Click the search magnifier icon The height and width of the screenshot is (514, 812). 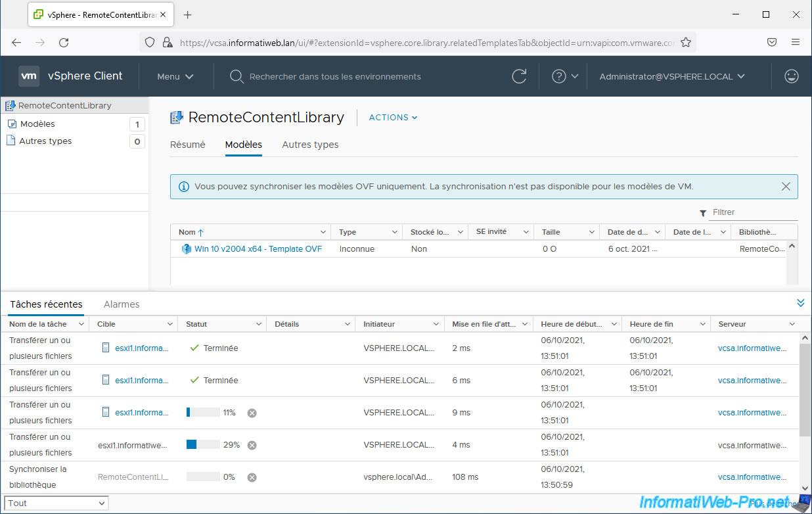click(x=237, y=77)
